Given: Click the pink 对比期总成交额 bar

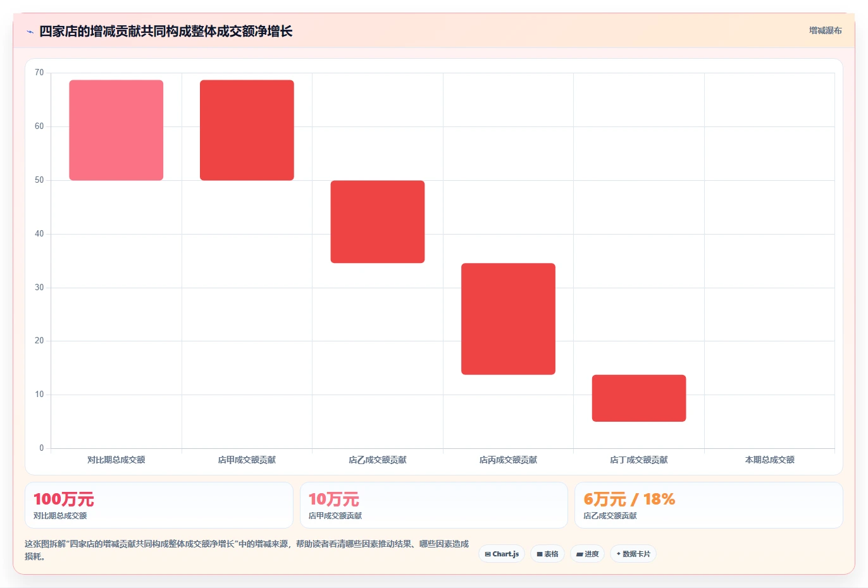Looking at the screenshot, I should [x=116, y=130].
